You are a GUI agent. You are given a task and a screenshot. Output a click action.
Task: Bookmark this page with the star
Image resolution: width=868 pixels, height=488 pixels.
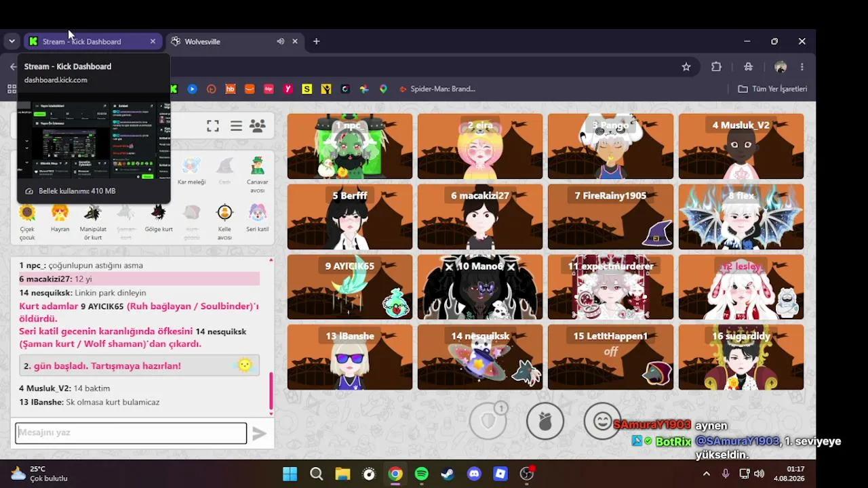[x=686, y=66]
